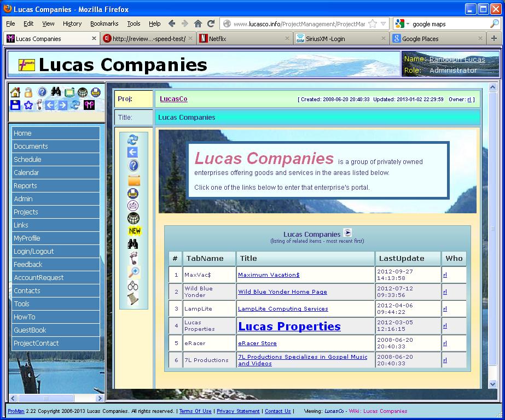Click the yellow NEW icon
Screen dimensions: 505x420
[134, 231]
